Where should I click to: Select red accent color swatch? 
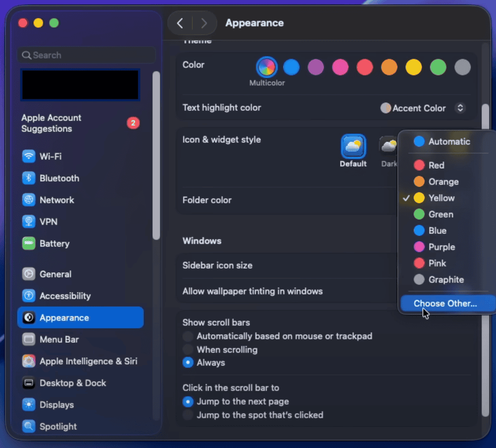(x=365, y=67)
